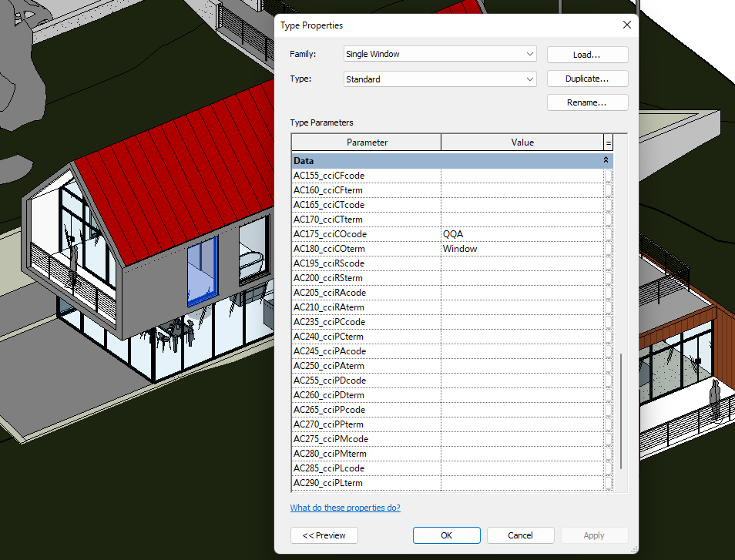Click the Parameter column header
Screen dimensions: 735x560
point(367,143)
